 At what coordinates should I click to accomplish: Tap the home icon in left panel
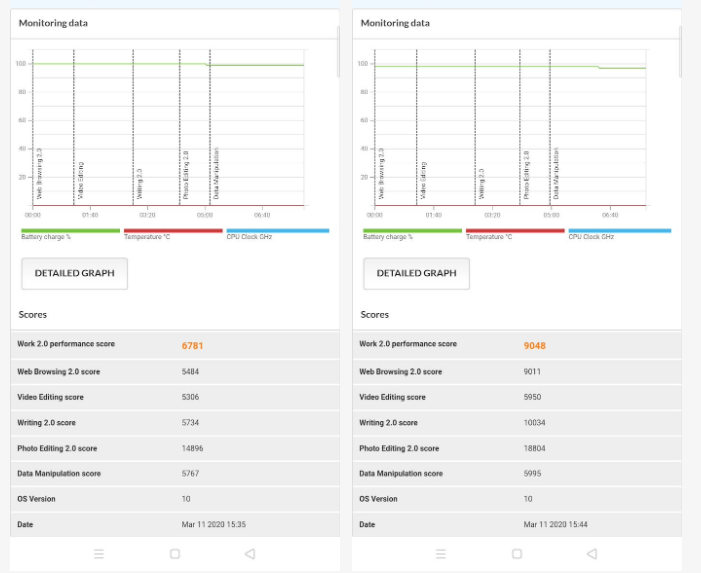[x=175, y=553]
